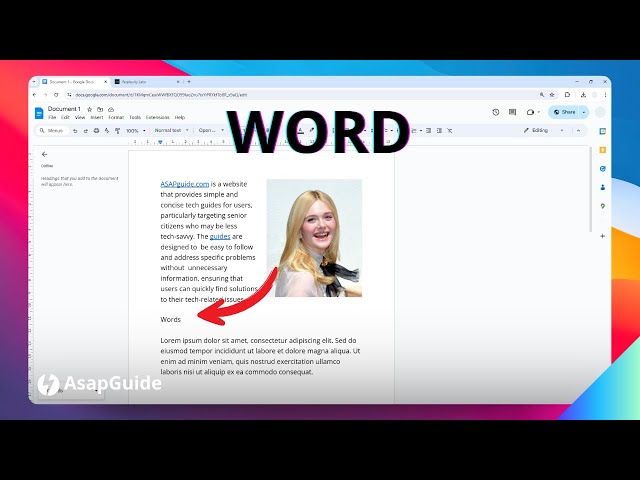
Task: Click the Share button
Action: (564, 112)
